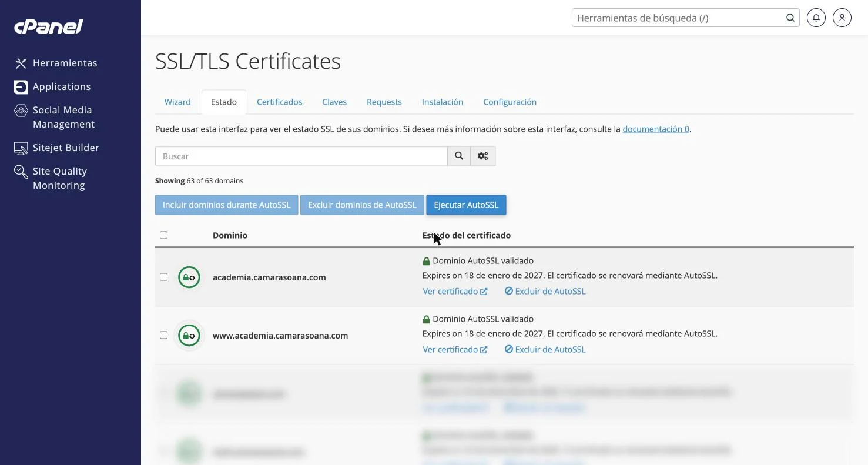Click the SSL/TLS Certificates page heading
The width and height of the screenshot is (868, 465).
pos(248,61)
